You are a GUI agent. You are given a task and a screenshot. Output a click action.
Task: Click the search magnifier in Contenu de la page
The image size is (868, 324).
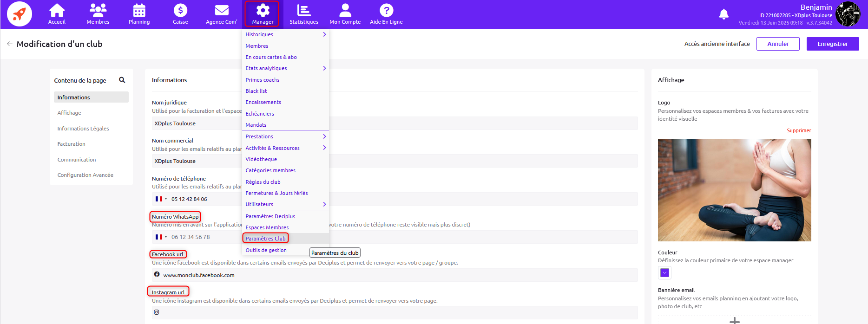[122, 80]
